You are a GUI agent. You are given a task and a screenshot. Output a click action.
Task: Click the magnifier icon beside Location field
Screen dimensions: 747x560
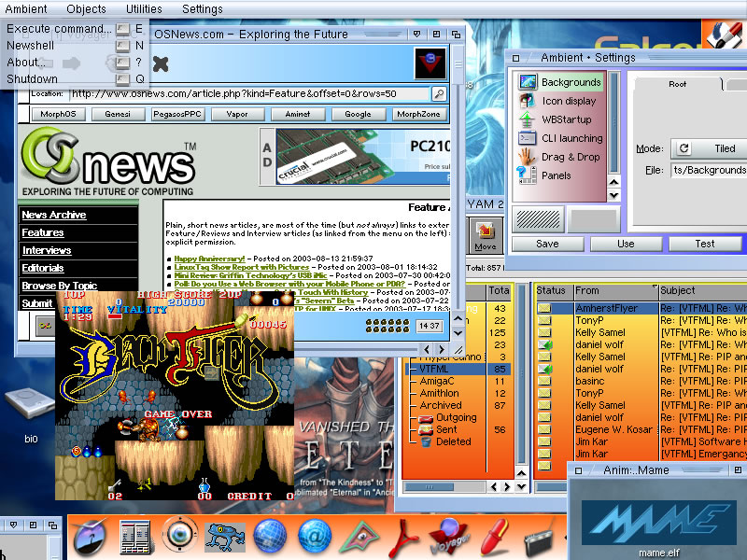[439, 94]
